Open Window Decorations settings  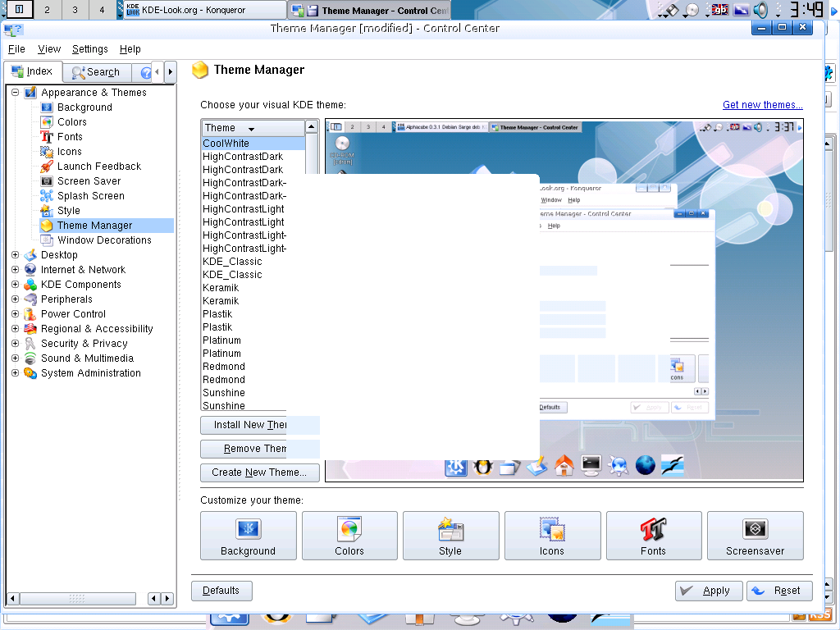click(104, 240)
